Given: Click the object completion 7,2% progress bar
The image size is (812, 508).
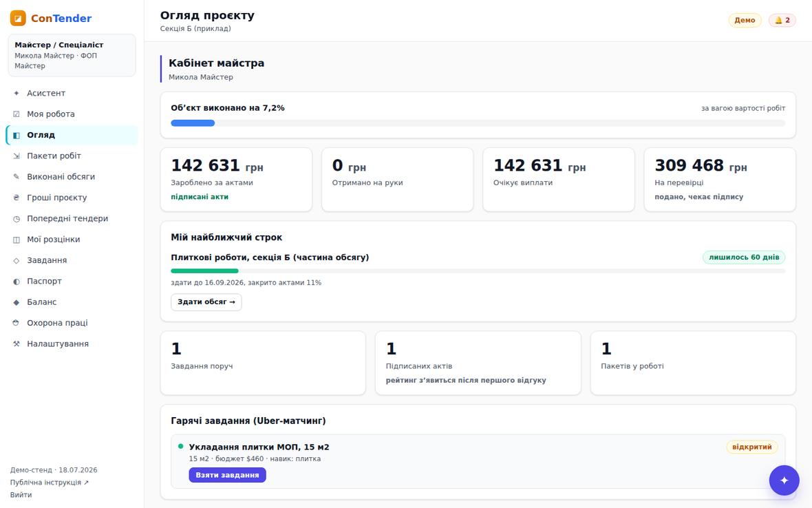Looking at the screenshot, I should tap(478, 123).
